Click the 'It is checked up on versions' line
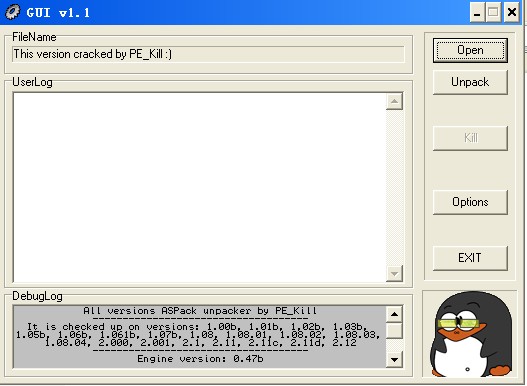The height and width of the screenshot is (386, 527). coord(197,326)
